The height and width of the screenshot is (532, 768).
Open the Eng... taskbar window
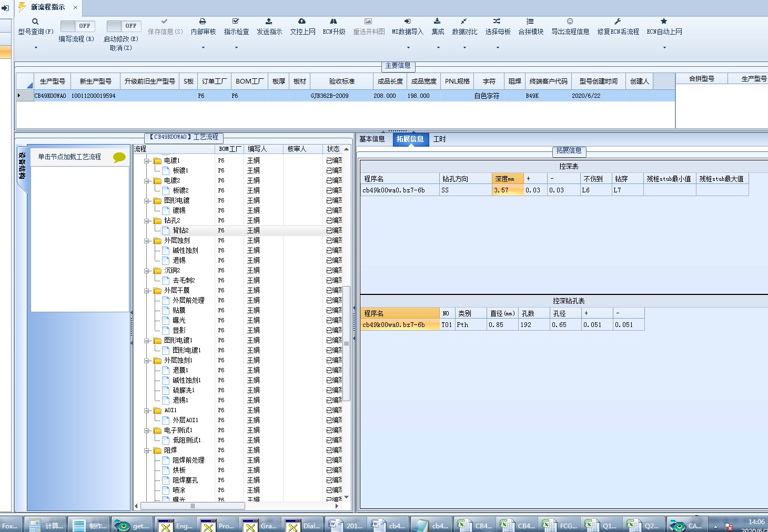176,526
